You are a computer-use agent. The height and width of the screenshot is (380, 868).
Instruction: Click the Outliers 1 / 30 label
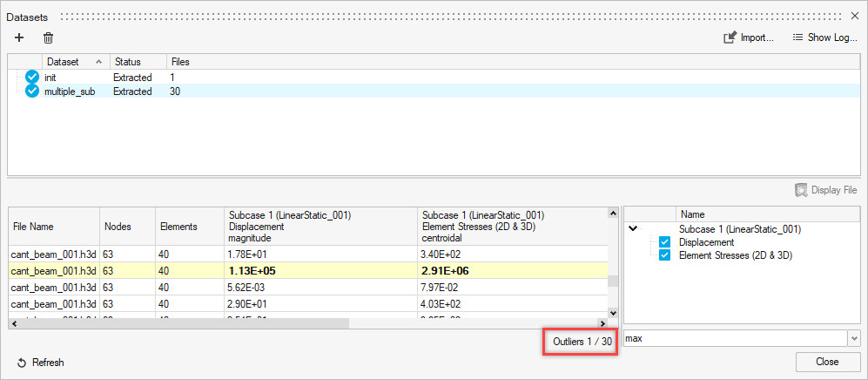click(x=582, y=342)
